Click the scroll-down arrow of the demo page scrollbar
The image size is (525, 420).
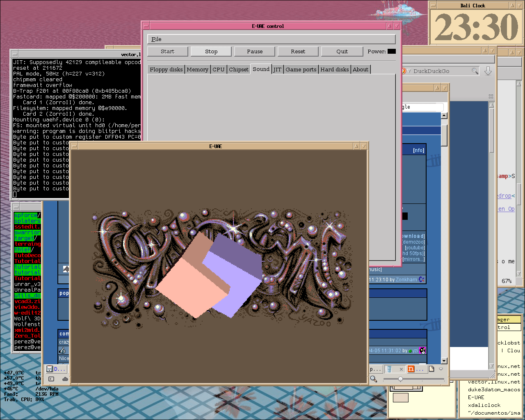(444, 361)
